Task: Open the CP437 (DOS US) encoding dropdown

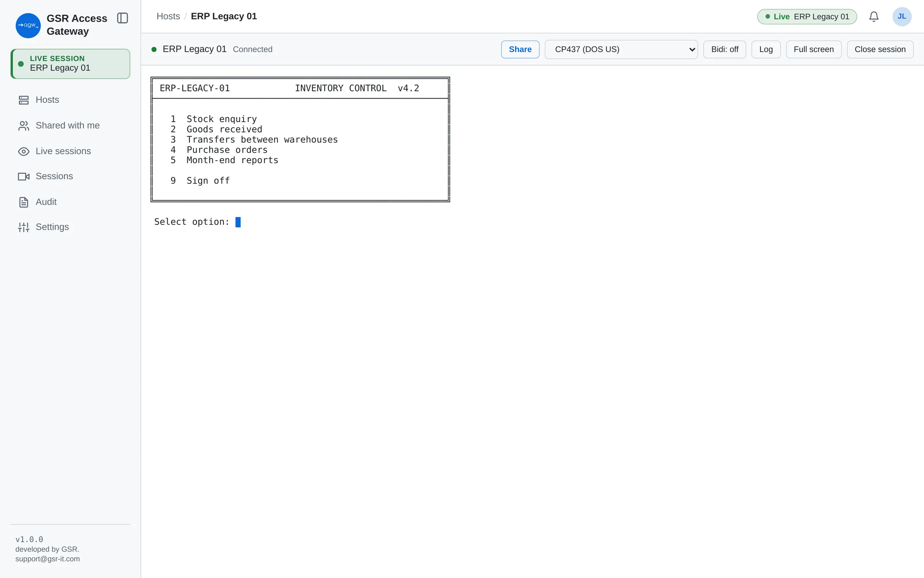Action: pos(621,49)
